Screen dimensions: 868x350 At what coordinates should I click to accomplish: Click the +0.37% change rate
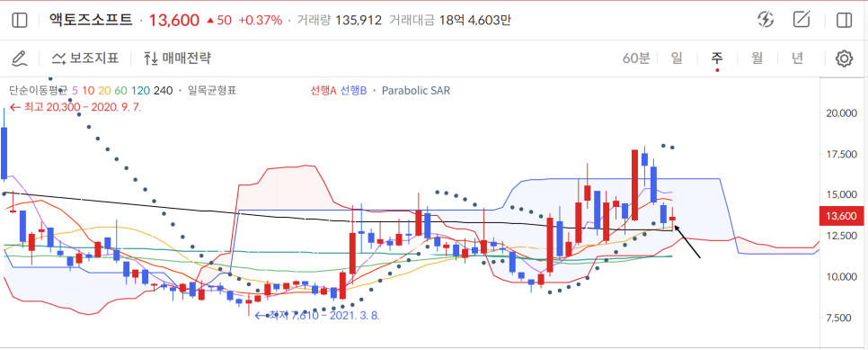pyautogui.click(x=261, y=21)
